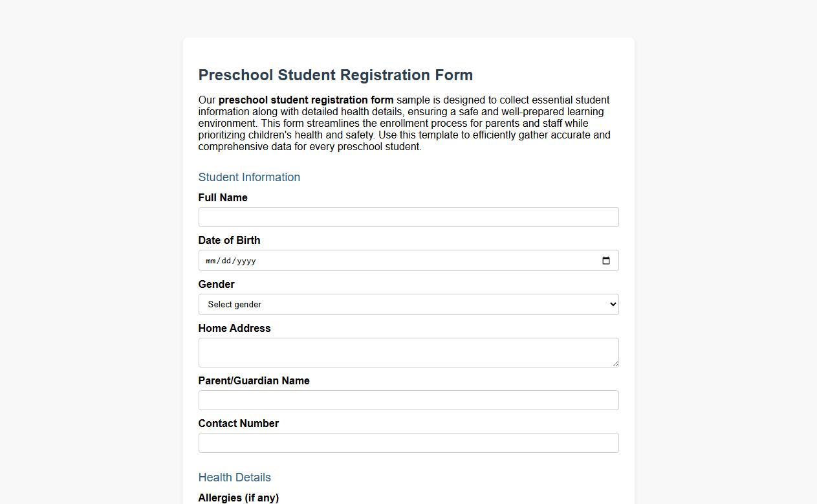Click the resize handle of Home Address box
The height and width of the screenshot is (504, 817).
(x=616, y=365)
